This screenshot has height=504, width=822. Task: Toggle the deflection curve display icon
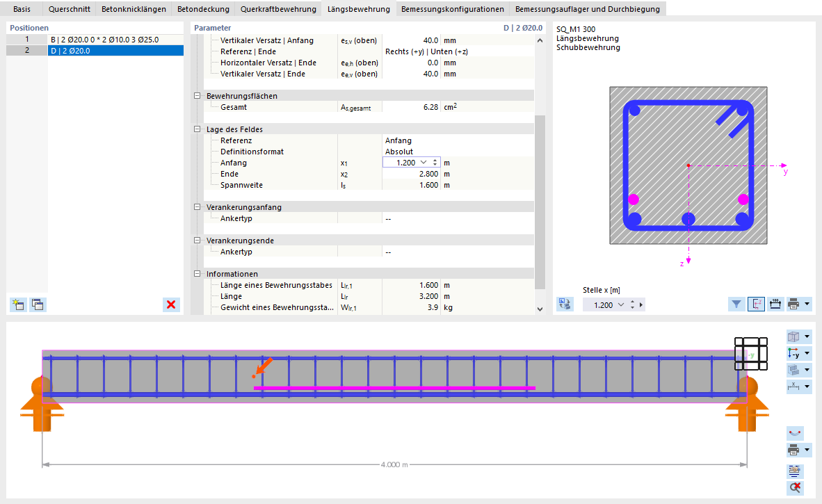click(796, 433)
